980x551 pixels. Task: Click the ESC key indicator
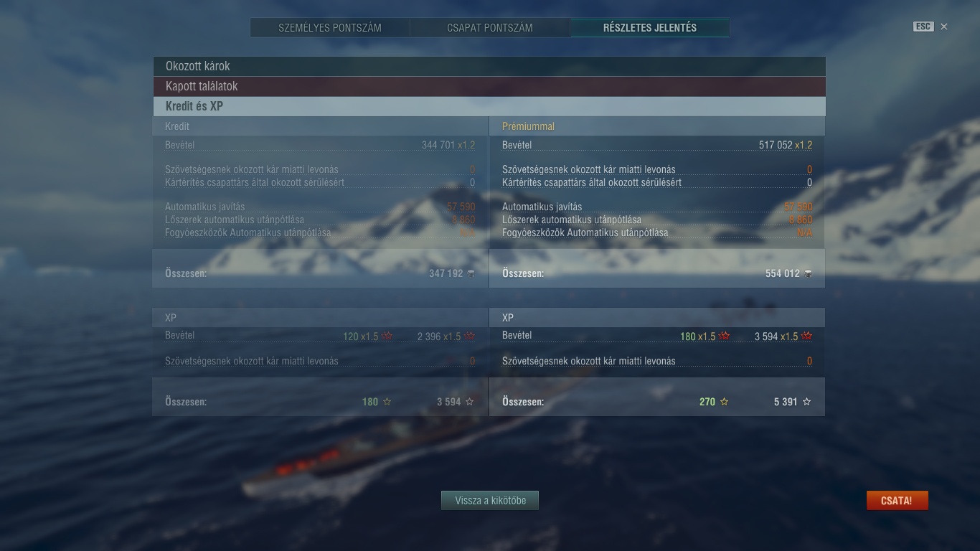923,27
